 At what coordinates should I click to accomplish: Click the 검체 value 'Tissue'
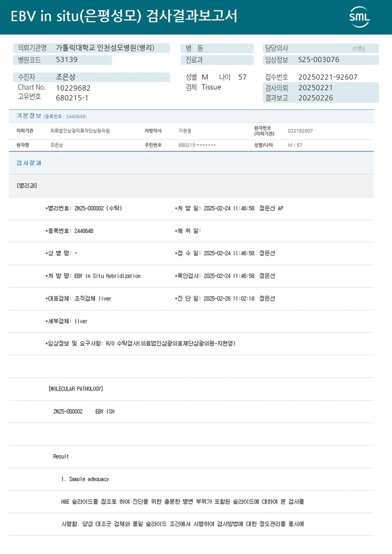(211, 87)
